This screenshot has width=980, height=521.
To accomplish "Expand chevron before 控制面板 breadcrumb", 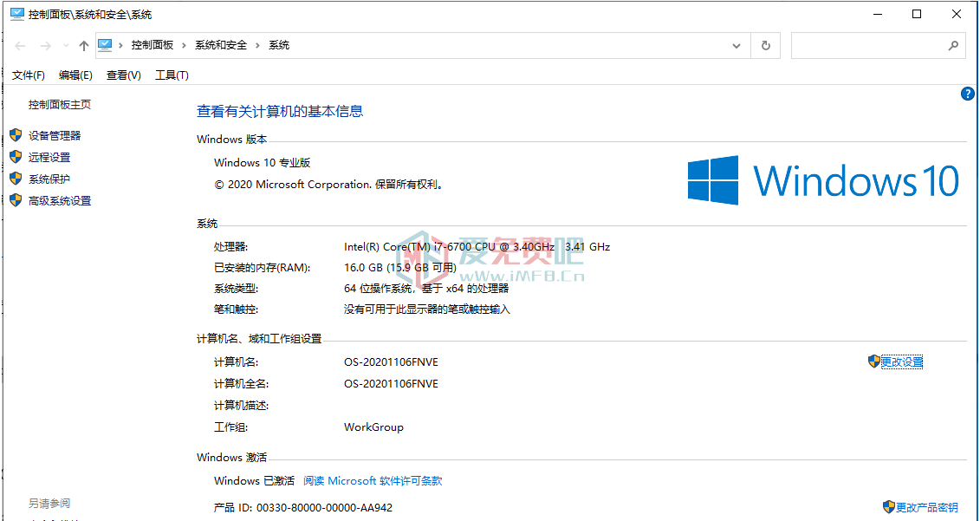I will (120, 46).
